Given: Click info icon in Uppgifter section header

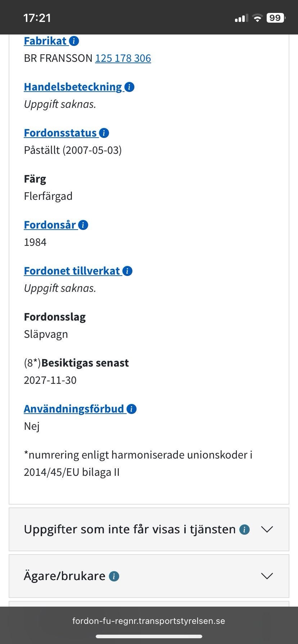Looking at the screenshot, I should pyautogui.click(x=244, y=529).
